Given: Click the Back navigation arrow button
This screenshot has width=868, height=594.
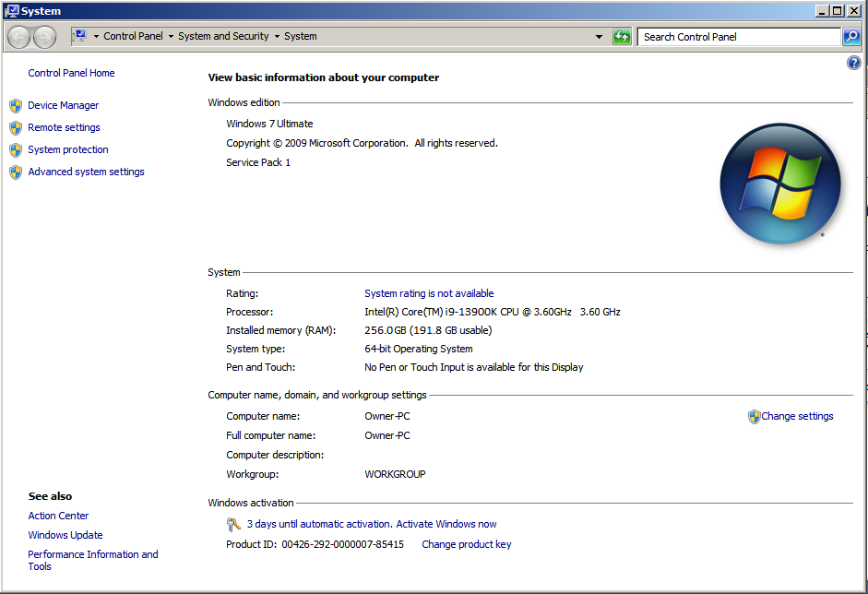Looking at the screenshot, I should tap(18, 37).
